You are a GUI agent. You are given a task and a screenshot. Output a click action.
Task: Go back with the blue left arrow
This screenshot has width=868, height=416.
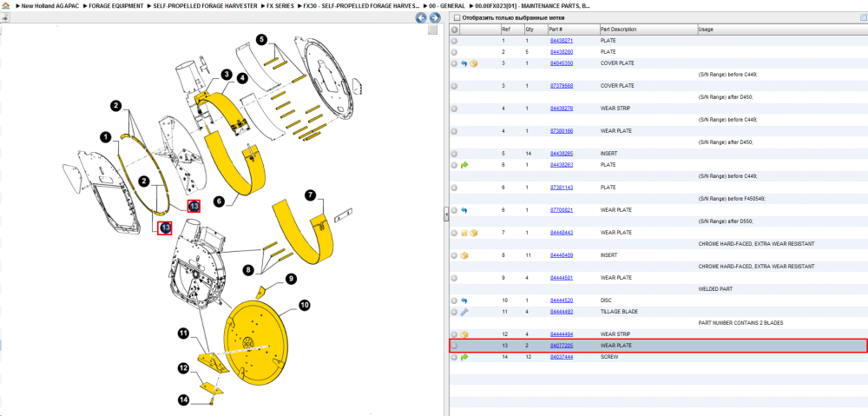tap(421, 18)
